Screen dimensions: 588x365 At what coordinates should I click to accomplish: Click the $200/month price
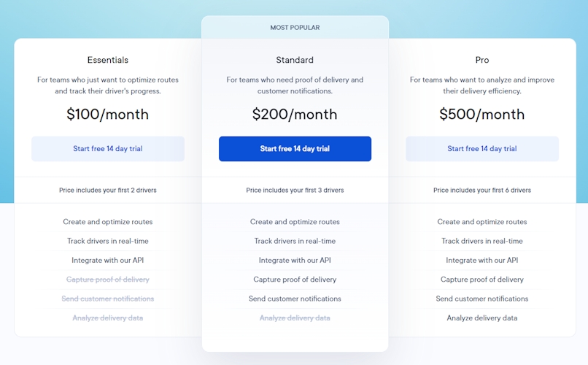[x=295, y=115]
